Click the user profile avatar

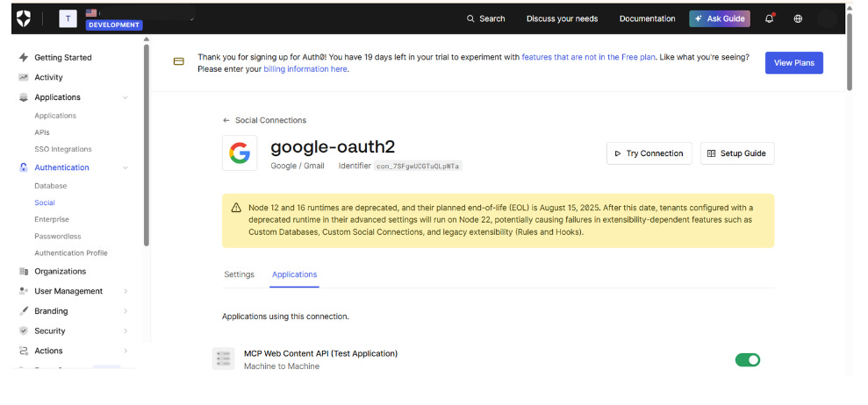(x=827, y=18)
